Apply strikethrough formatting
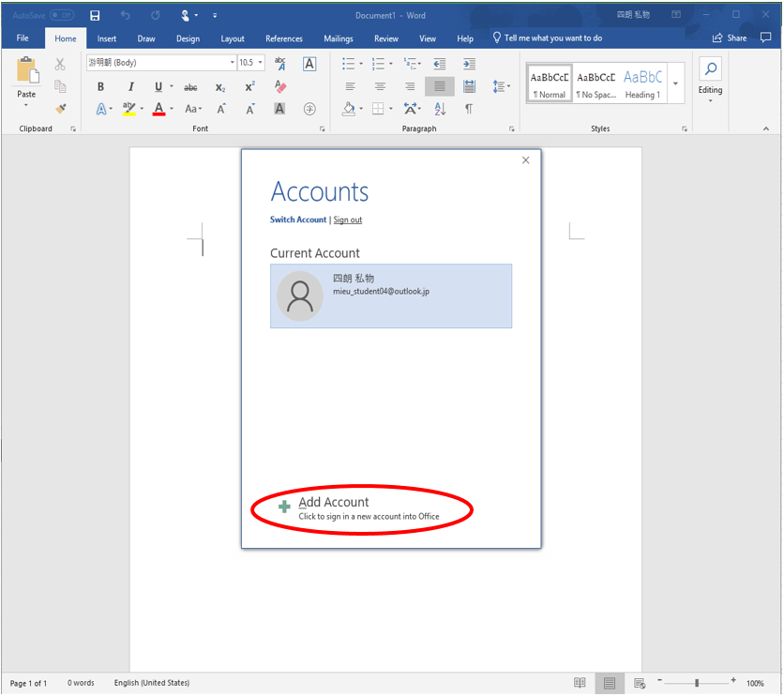Viewport: 784px width, 697px height. click(190, 87)
